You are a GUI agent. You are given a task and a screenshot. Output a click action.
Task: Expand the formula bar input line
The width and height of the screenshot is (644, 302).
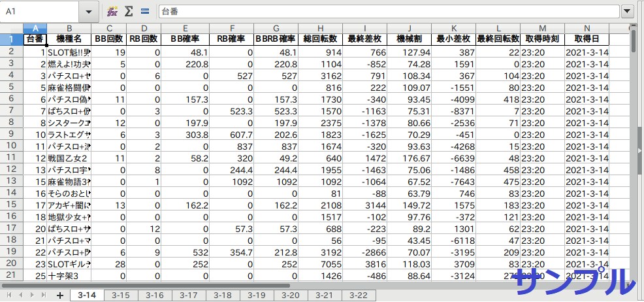pyautogui.click(x=627, y=12)
